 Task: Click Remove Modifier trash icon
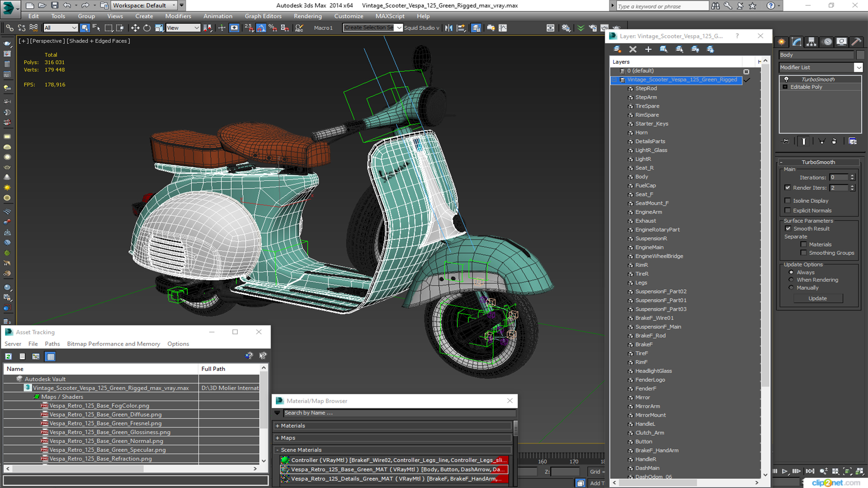pyautogui.click(x=834, y=141)
